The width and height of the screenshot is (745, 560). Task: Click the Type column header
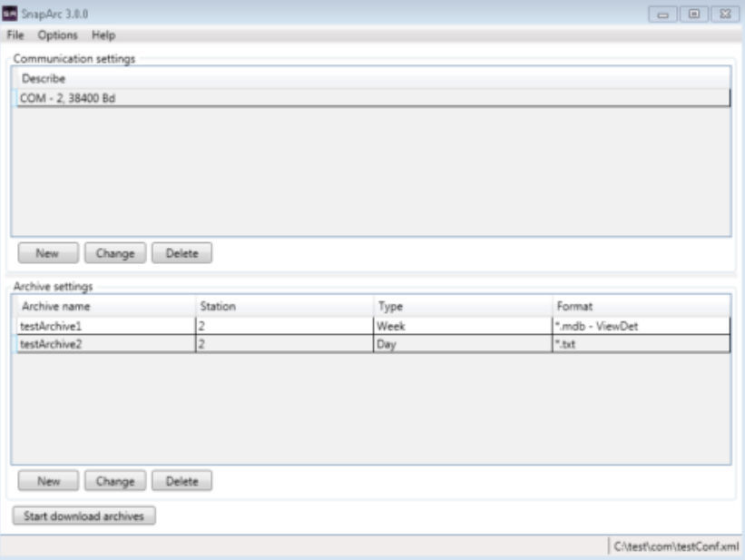pos(389,307)
